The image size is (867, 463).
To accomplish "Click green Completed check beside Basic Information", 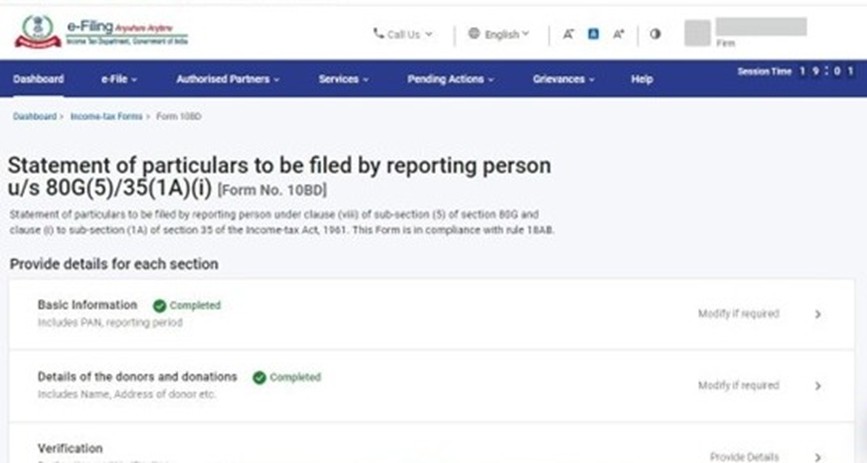I will click(160, 305).
